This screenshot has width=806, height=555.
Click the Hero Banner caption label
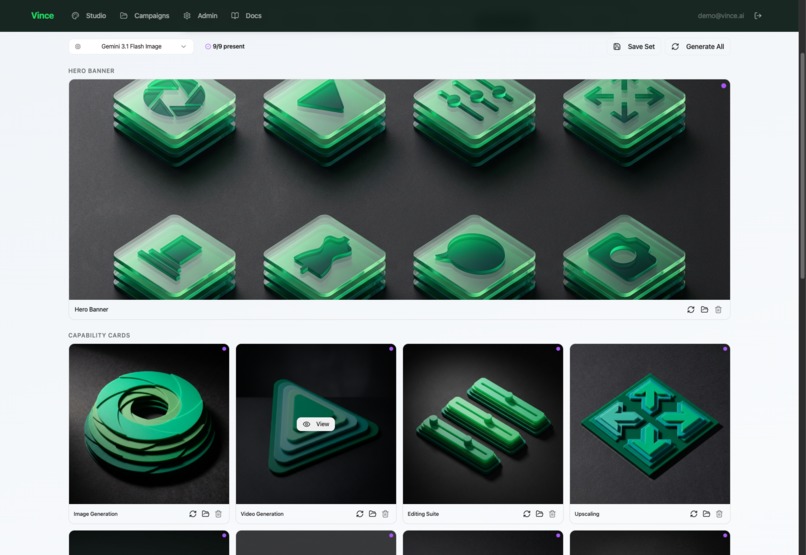click(91, 309)
